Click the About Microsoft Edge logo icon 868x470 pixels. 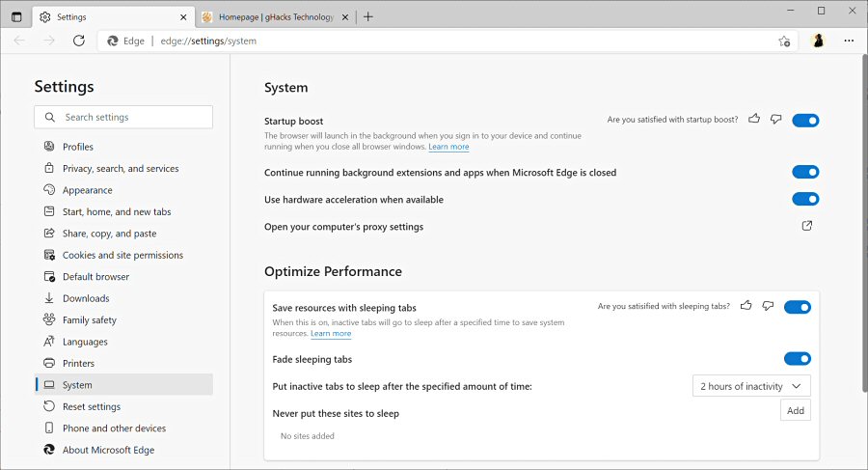(x=49, y=450)
